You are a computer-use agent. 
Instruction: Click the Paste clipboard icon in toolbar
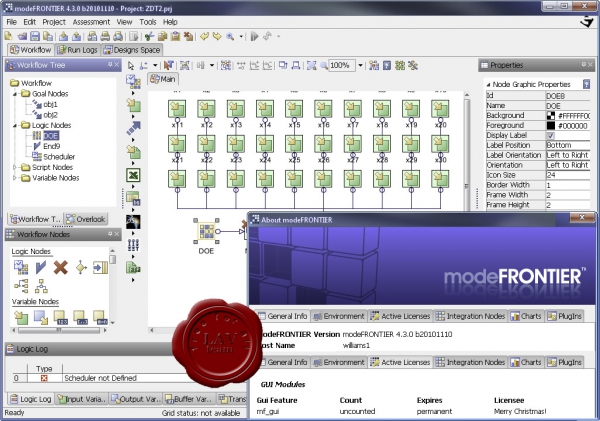[175, 36]
